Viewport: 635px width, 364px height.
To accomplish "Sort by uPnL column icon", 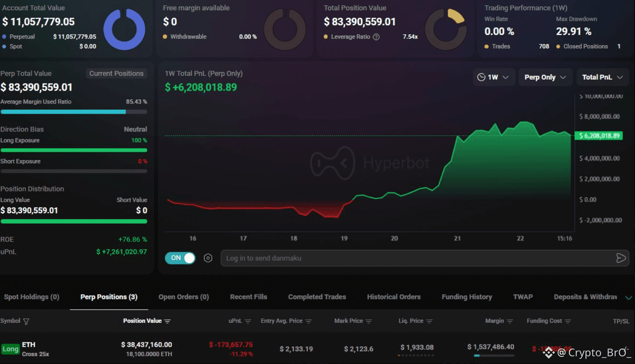I will [248, 321].
